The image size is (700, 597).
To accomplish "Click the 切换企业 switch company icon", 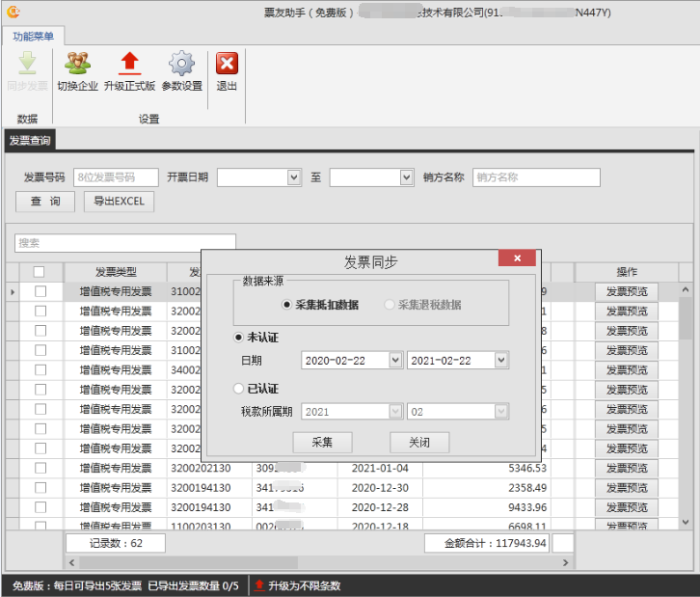I will click(77, 65).
